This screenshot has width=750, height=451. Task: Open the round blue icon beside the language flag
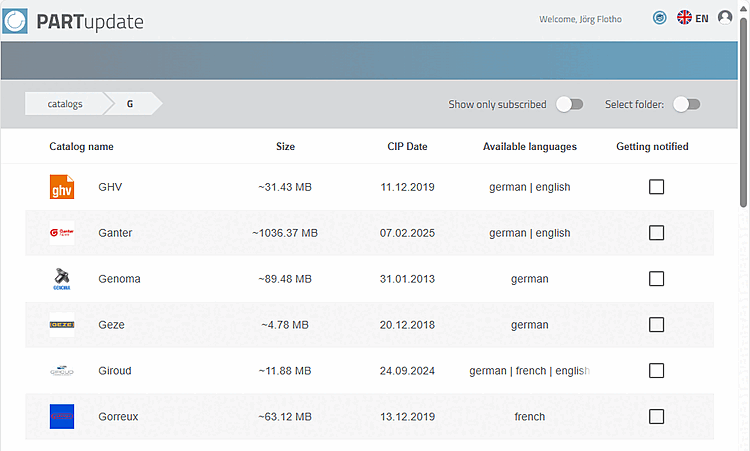(x=660, y=18)
